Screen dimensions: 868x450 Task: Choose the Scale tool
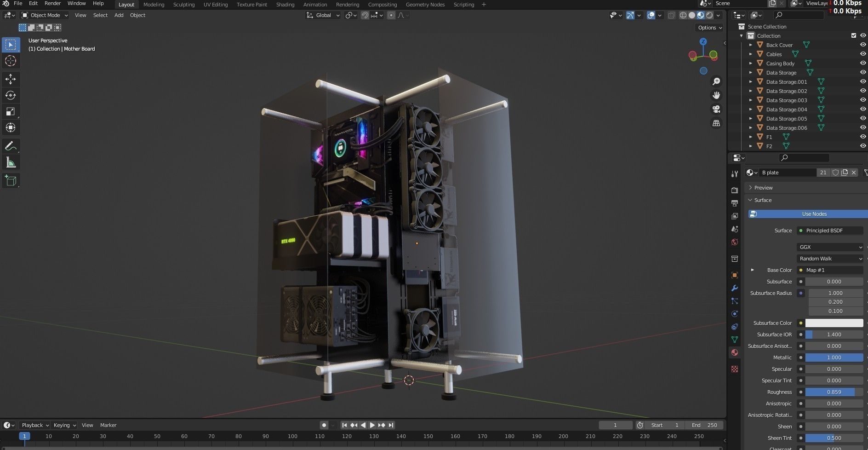pos(11,111)
